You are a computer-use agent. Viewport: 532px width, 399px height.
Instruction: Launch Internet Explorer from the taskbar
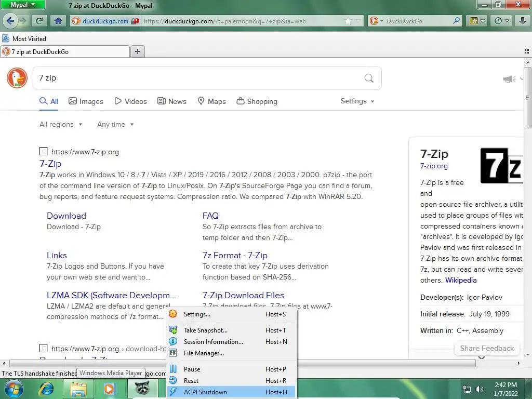click(47, 389)
